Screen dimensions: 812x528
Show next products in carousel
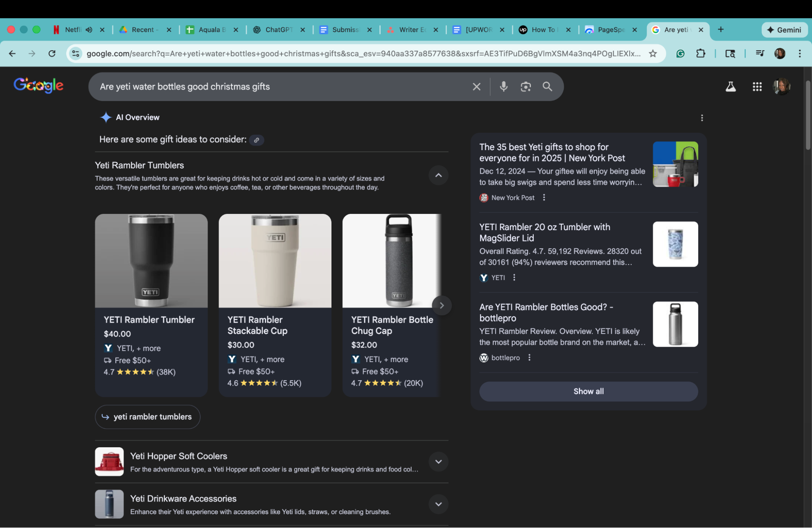(x=442, y=306)
